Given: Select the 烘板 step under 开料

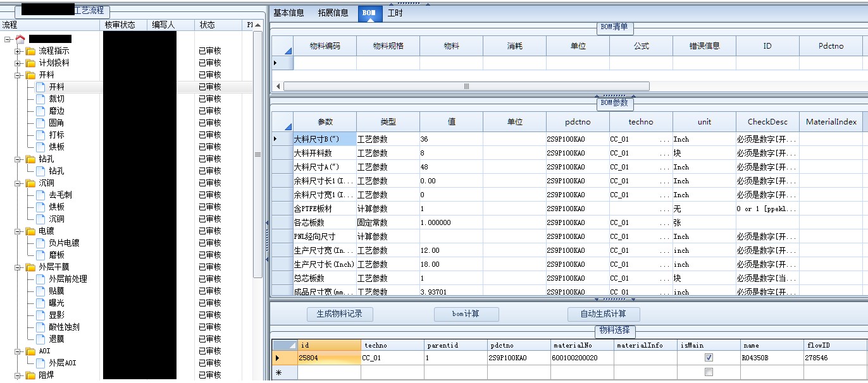Looking at the screenshot, I should (56, 147).
